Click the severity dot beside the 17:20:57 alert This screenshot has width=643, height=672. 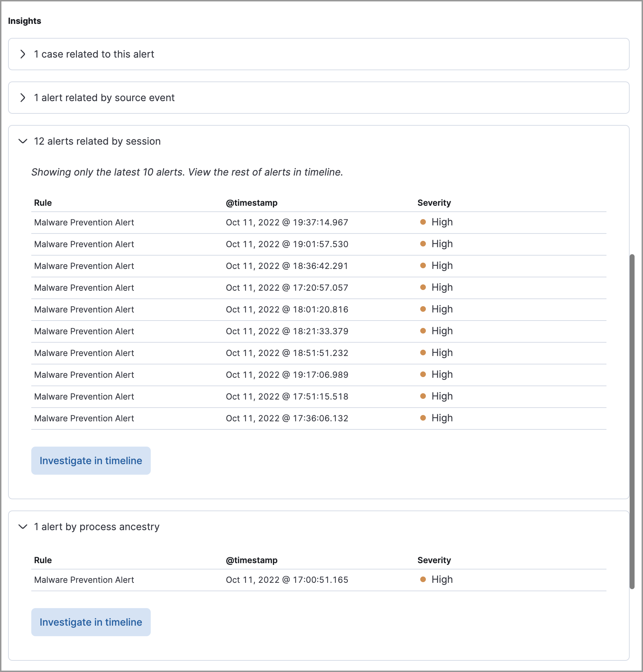(423, 287)
